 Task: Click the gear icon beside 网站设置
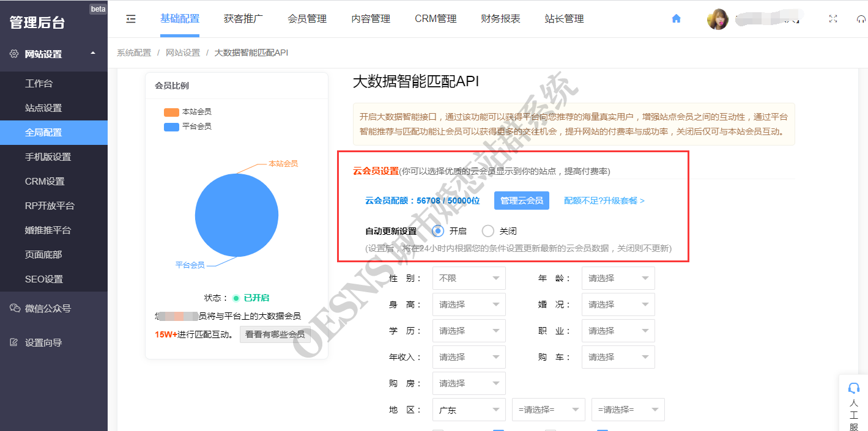tap(14, 54)
